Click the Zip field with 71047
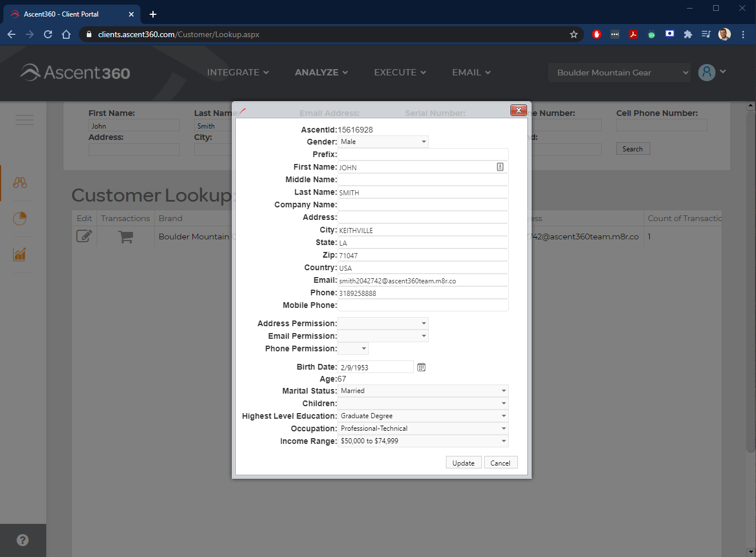The image size is (756, 557). pos(423,255)
